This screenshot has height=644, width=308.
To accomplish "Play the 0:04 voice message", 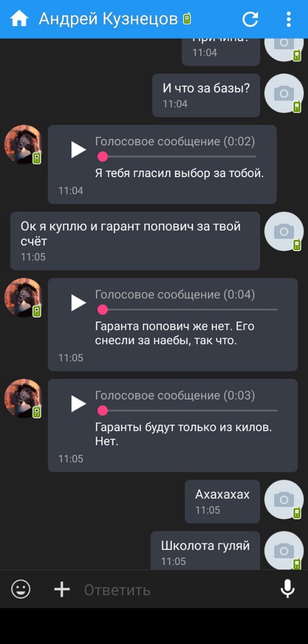I will [78, 303].
